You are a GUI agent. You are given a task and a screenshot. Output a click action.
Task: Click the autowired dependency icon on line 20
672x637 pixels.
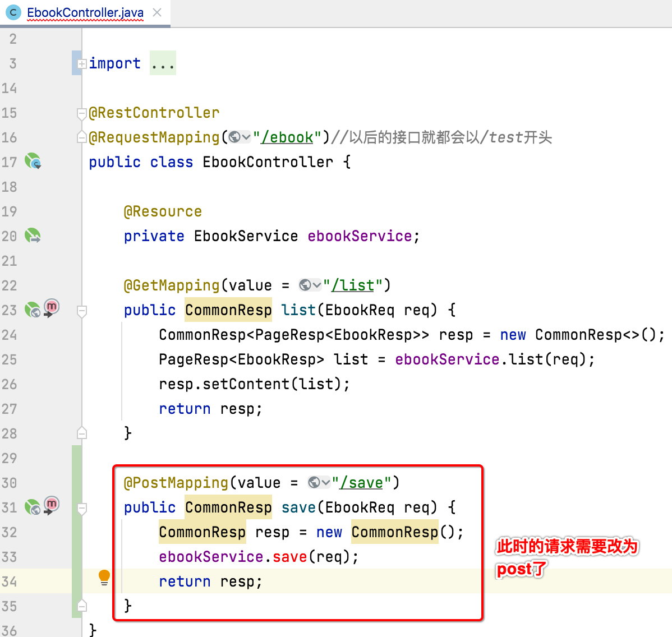pos(33,236)
